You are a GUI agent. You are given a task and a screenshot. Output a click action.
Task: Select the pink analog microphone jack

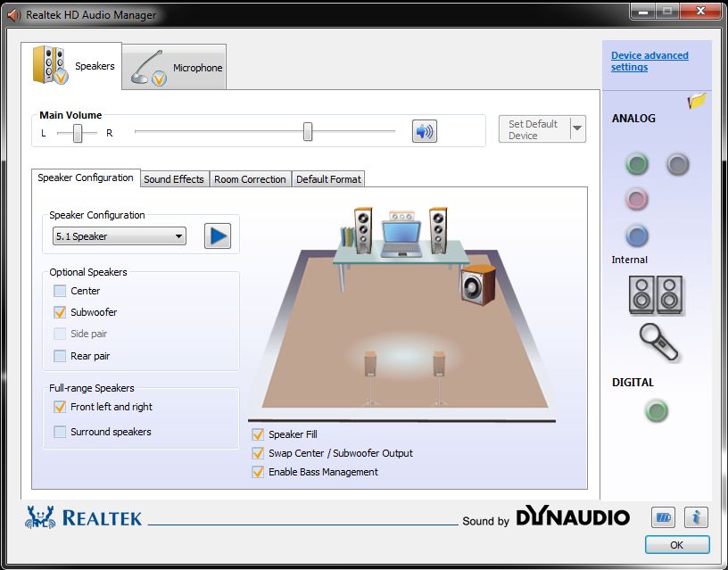pyautogui.click(x=636, y=199)
